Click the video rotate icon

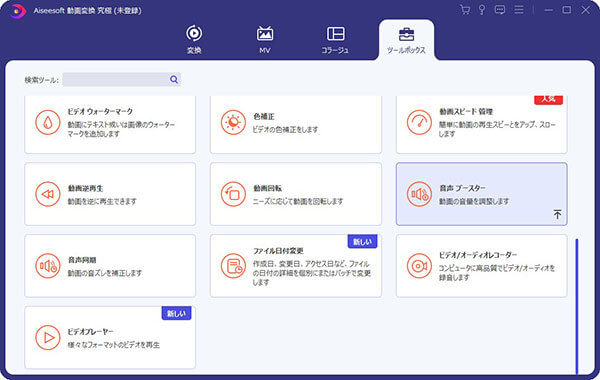(233, 194)
